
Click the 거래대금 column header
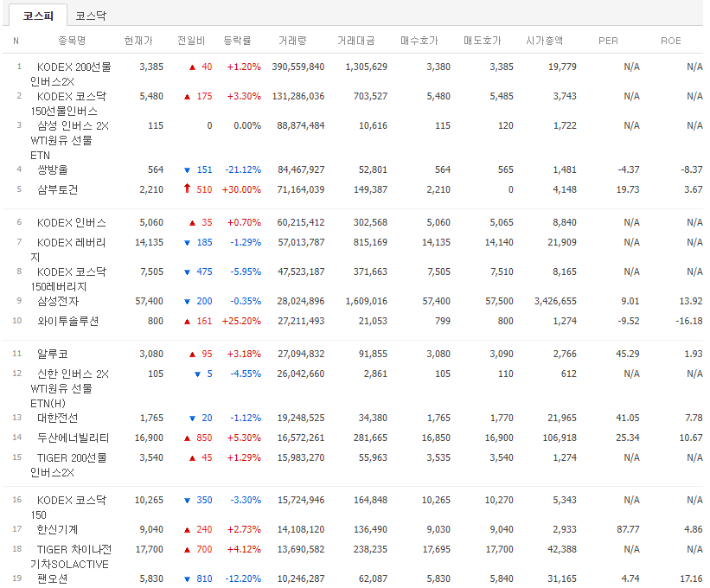pyautogui.click(x=356, y=41)
